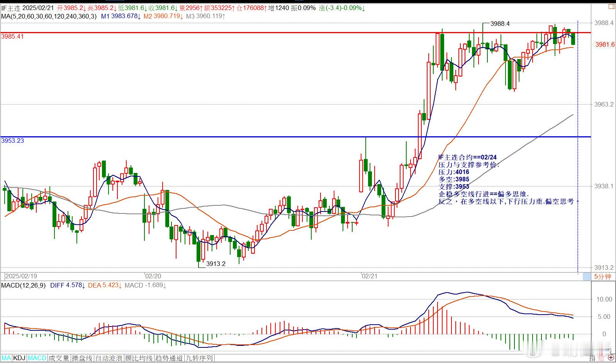
Task: Click the 涨(-3.4)-0.09% change value
Action: click(342, 8)
